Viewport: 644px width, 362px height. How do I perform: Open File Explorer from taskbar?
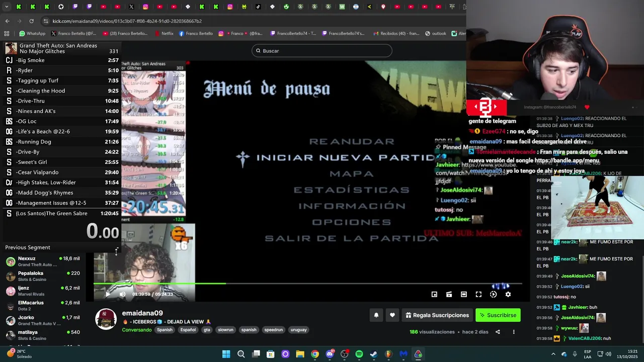(300, 354)
